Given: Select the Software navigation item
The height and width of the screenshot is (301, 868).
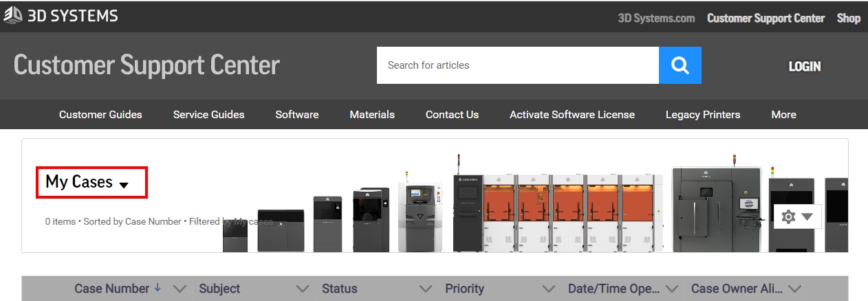Looking at the screenshot, I should pyautogui.click(x=296, y=115).
